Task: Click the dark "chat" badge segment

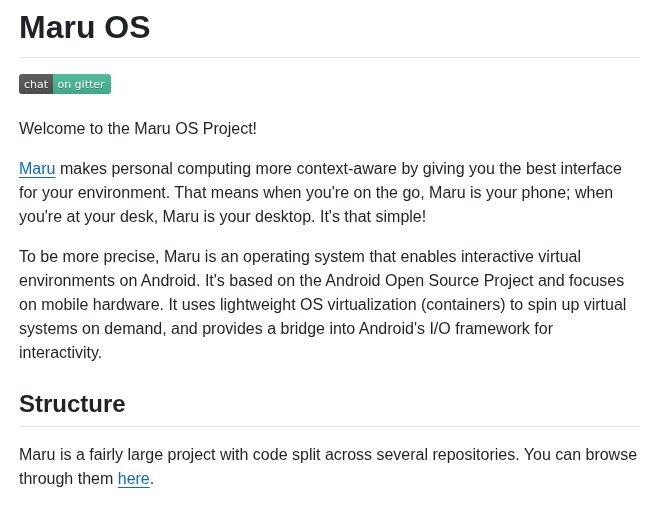Action: [x=36, y=84]
